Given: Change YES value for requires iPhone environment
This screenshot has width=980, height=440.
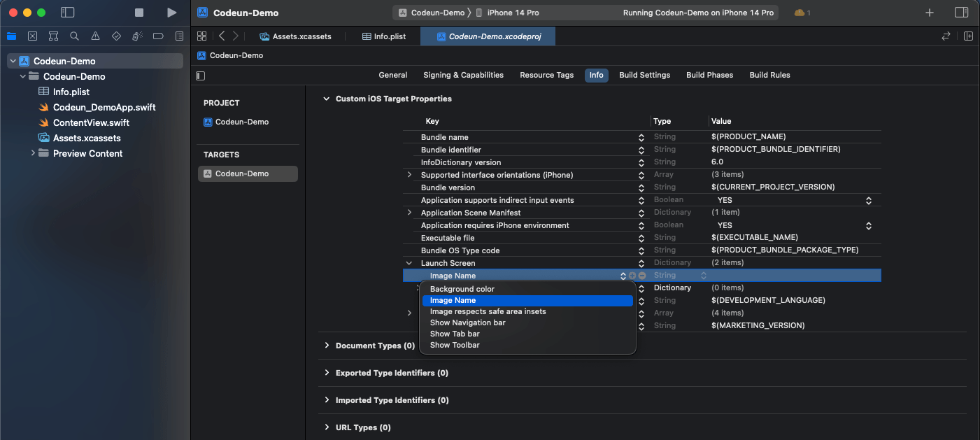Looking at the screenshot, I should pos(869,225).
